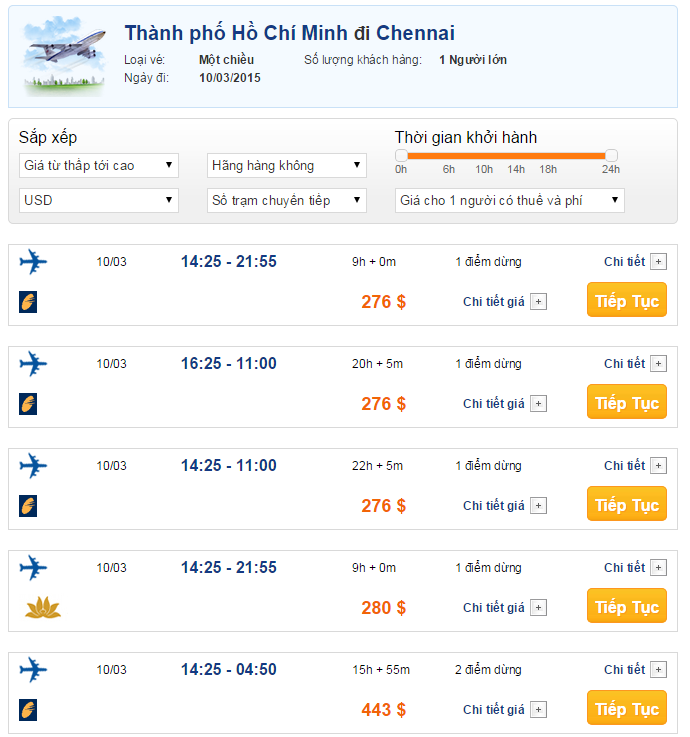690x737 pixels.
Task: Expand Chi tiết giá plus for 280 $ flight
Action: coord(538,608)
